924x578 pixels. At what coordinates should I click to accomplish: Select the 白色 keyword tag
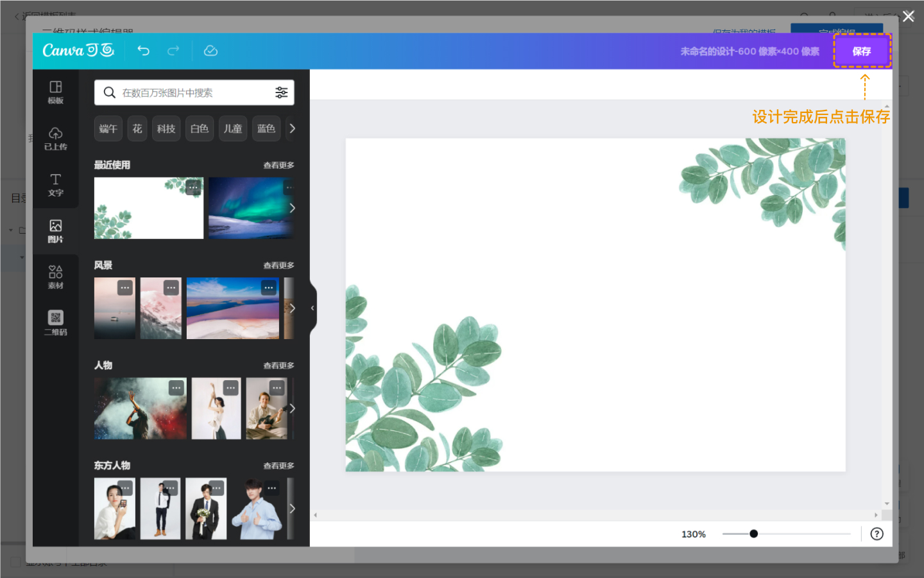(200, 128)
